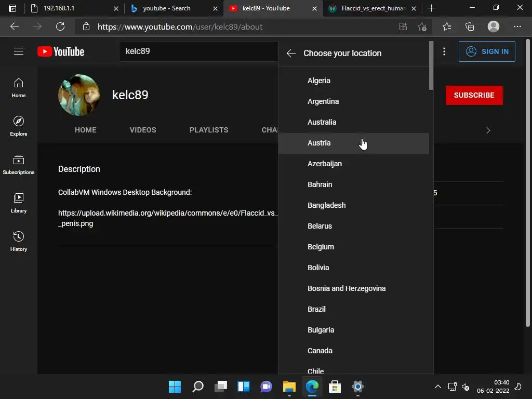Show more channel tabs with right chevron
Image resolution: width=532 pixels, height=399 pixels.
coord(488,130)
